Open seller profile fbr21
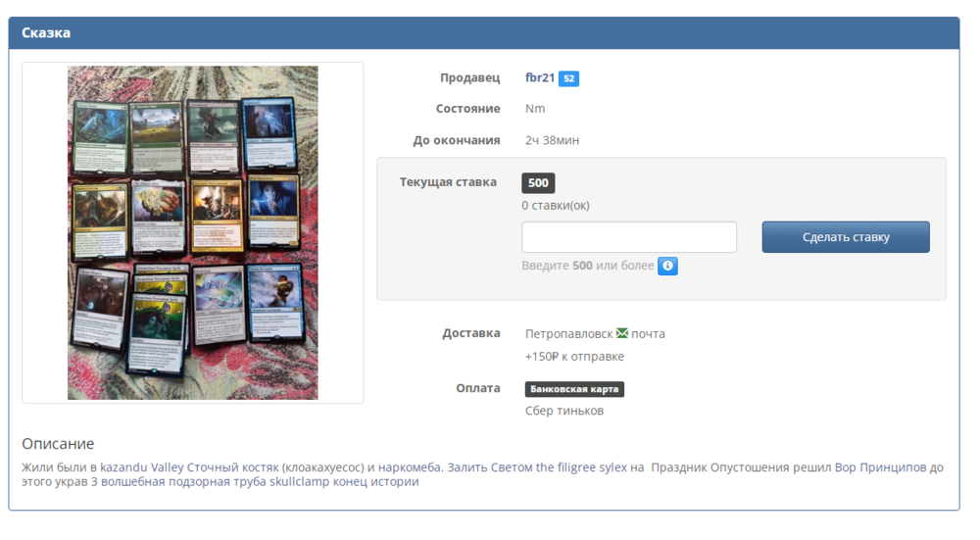The image size is (980, 540). point(540,77)
